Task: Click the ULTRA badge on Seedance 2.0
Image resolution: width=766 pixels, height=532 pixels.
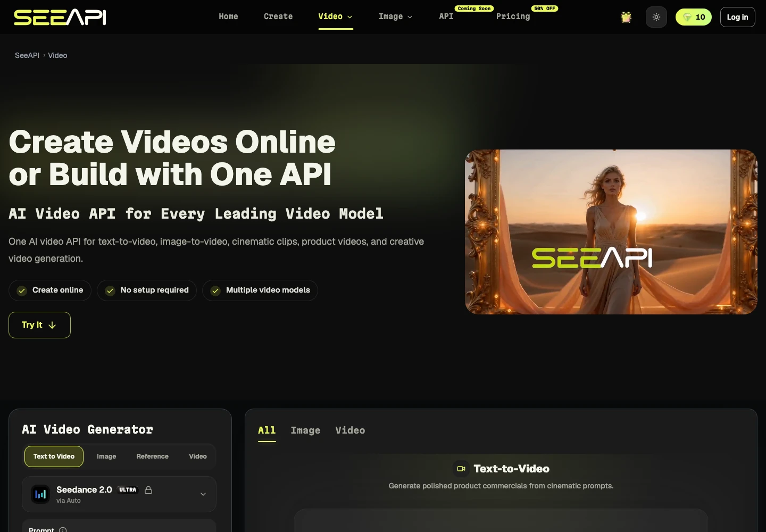Action: click(128, 490)
